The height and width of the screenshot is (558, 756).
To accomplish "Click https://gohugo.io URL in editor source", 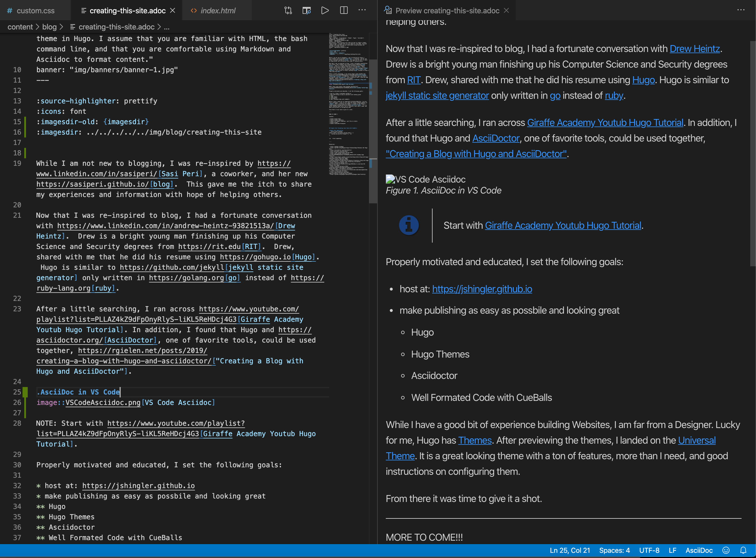I will 255,257.
